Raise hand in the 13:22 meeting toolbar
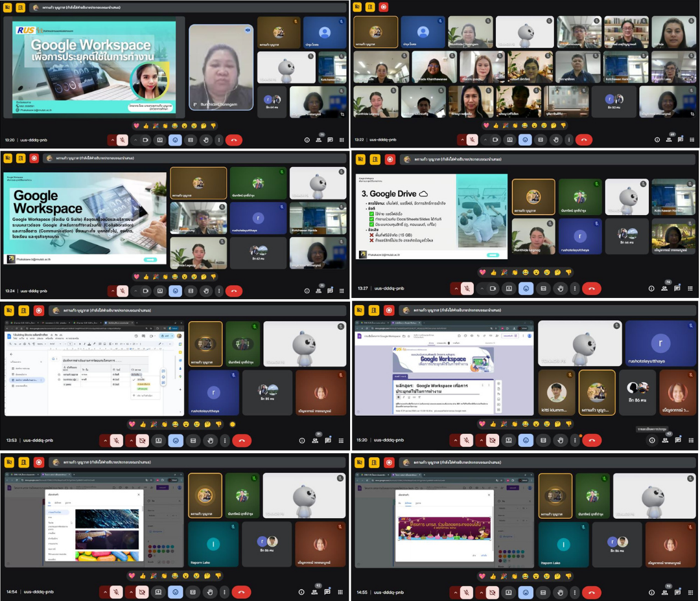The width and height of the screenshot is (700, 601). [557, 139]
